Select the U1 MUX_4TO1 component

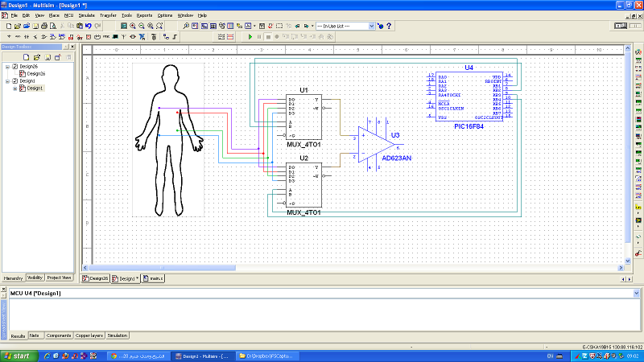pos(303,117)
